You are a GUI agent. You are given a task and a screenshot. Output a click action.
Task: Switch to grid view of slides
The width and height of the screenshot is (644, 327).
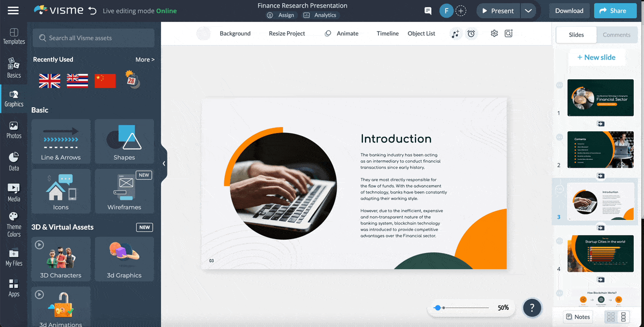pyautogui.click(x=611, y=317)
